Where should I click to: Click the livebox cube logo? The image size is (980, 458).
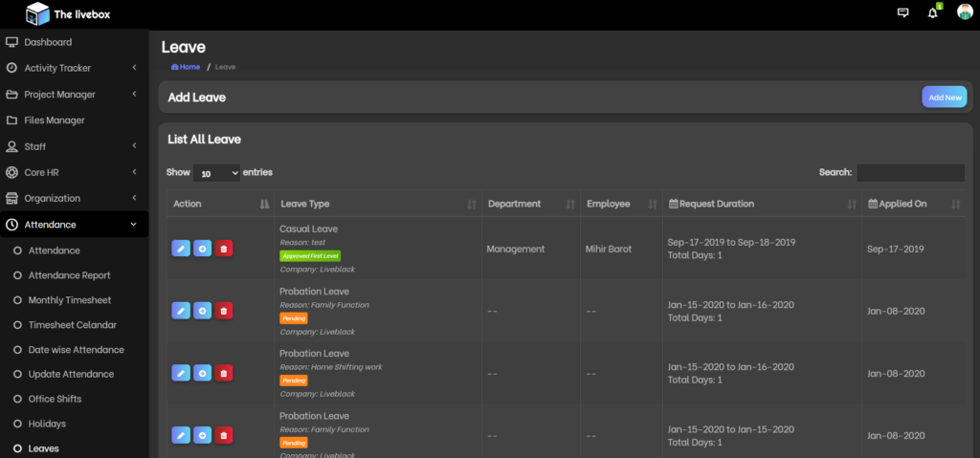pyautogui.click(x=37, y=13)
